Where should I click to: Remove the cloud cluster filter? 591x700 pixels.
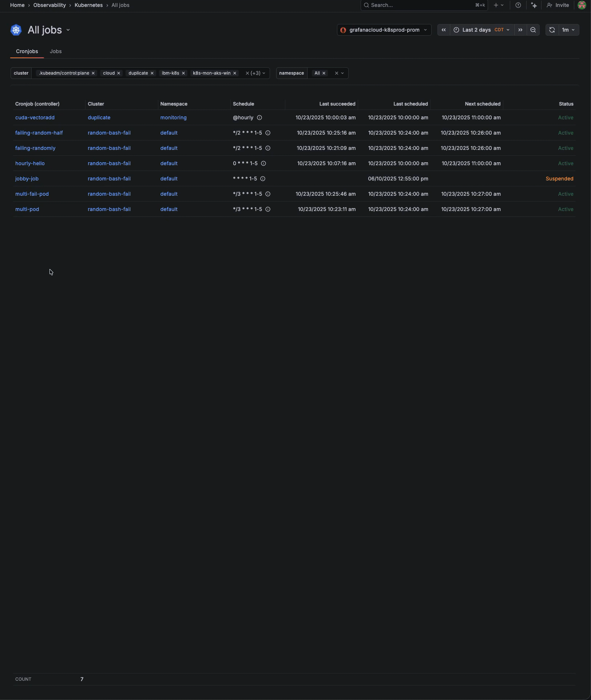pos(119,73)
